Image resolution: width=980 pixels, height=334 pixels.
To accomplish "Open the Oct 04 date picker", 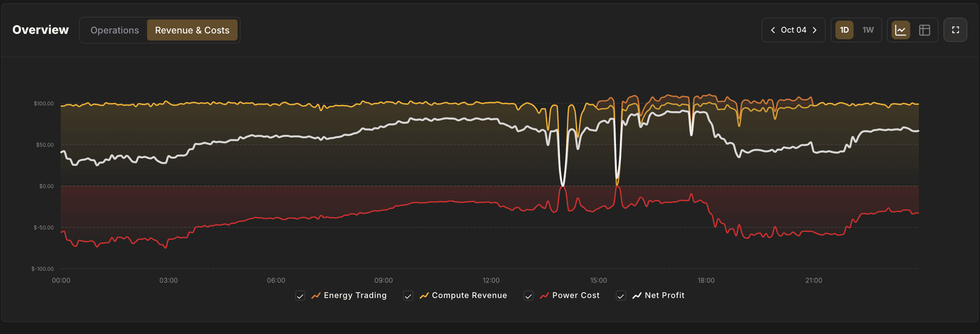I will coord(793,30).
